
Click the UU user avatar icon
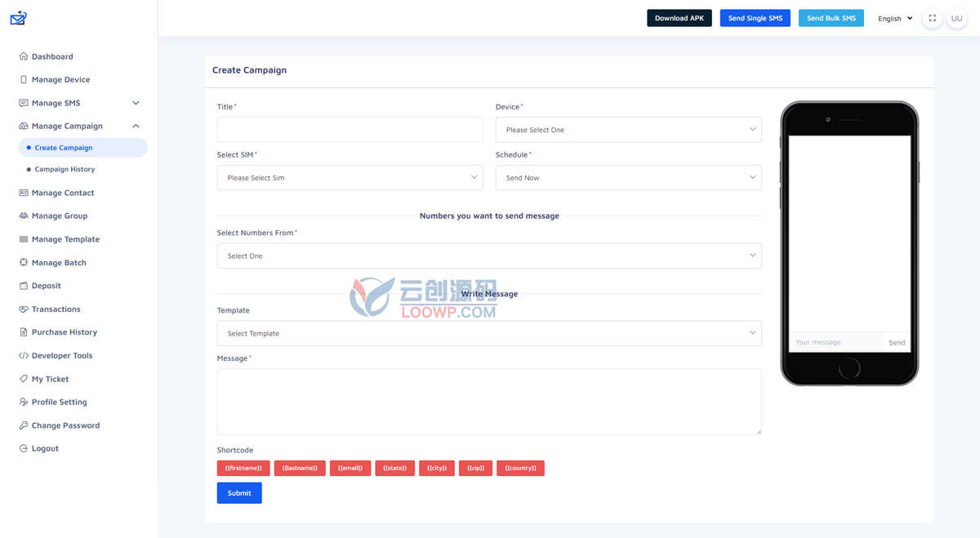point(956,18)
